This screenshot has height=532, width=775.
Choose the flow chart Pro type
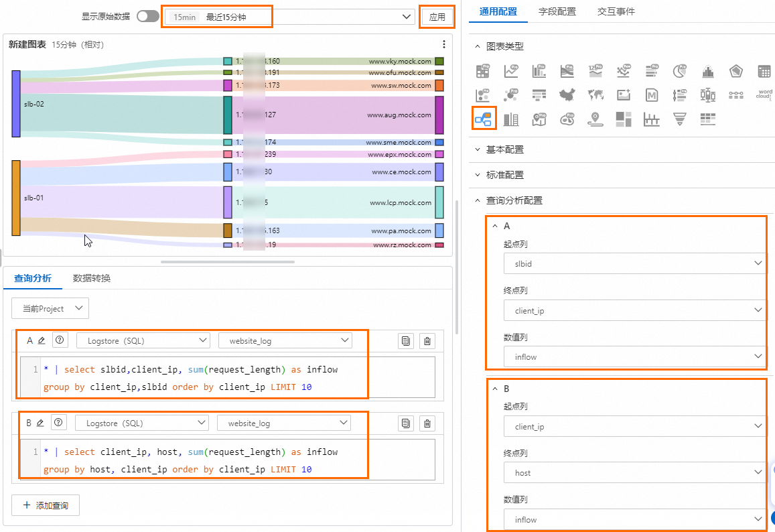pos(567,71)
